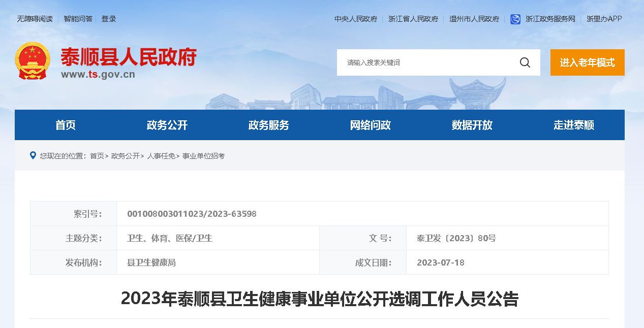Select the date 2023-07-18
Image resolution: width=644 pixels, height=328 pixels.
pyautogui.click(x=441, y=263)
